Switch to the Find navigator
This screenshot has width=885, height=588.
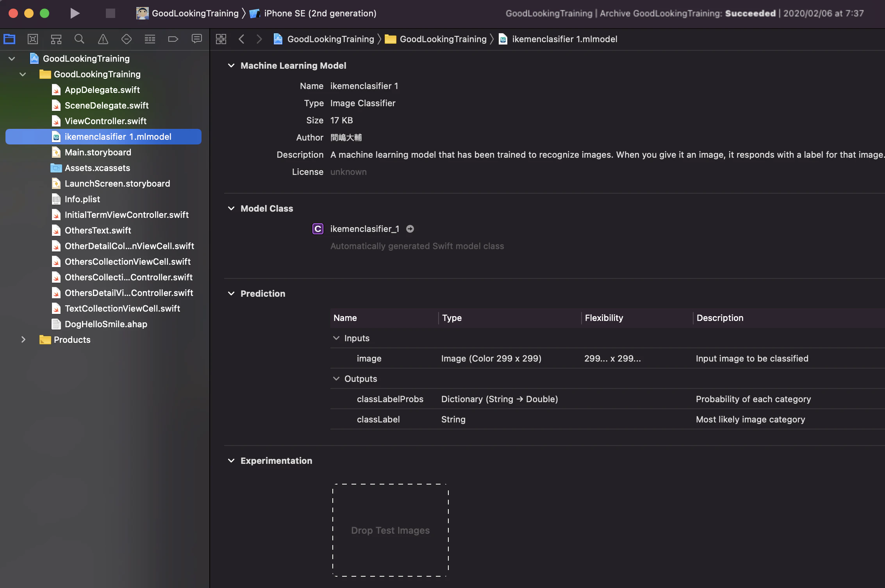pos(79,39)
